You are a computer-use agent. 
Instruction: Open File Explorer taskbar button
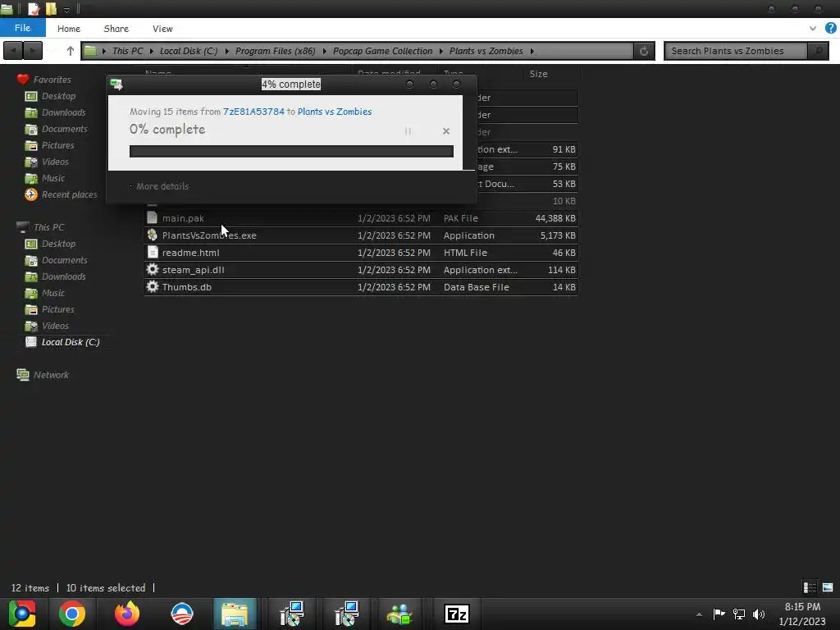click(235, 614)
